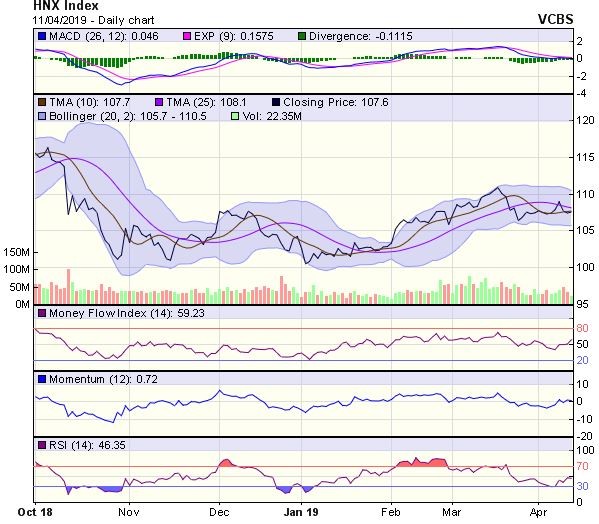The height and width of the screenshot is (524, 599).
Task: Click the VCBS logo text
Action: 555,19
